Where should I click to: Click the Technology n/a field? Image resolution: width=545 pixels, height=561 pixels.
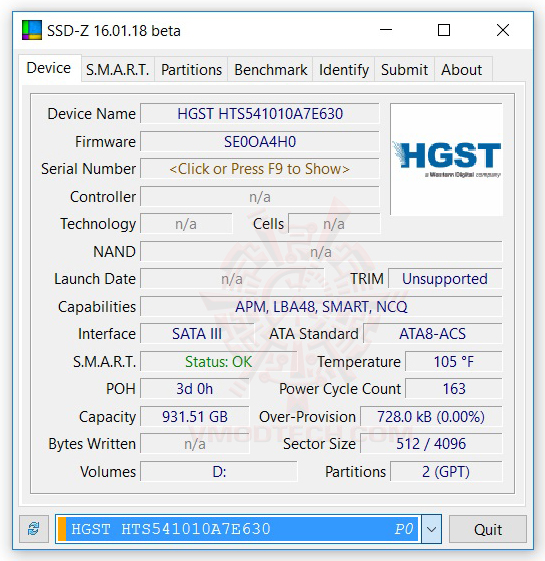(x=186, y=224)
